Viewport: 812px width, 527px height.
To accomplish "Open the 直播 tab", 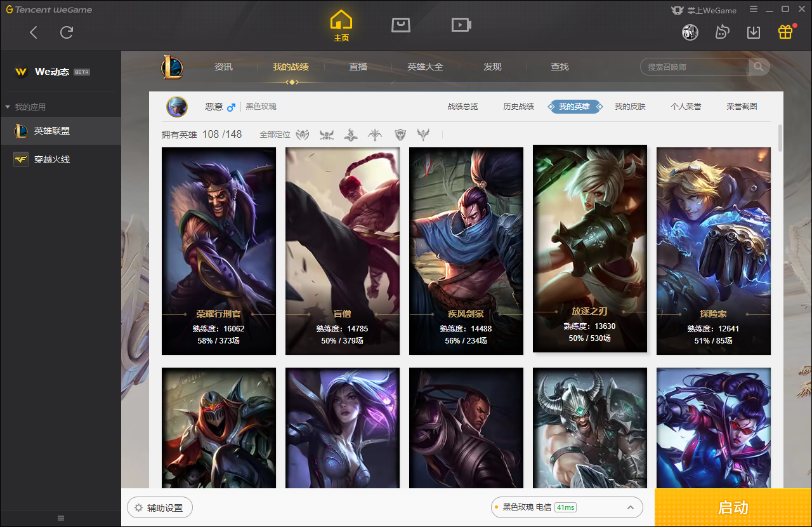I will tap(358, 67).
